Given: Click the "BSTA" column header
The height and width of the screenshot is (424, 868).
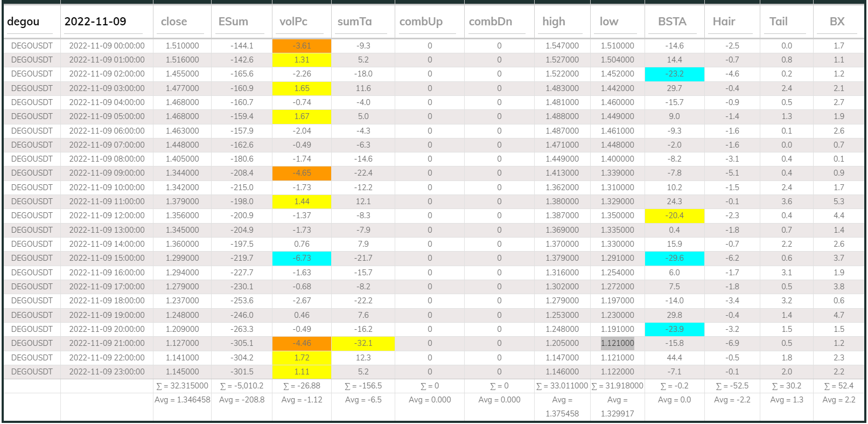Looking at the screenshot, I should (672, 22).
